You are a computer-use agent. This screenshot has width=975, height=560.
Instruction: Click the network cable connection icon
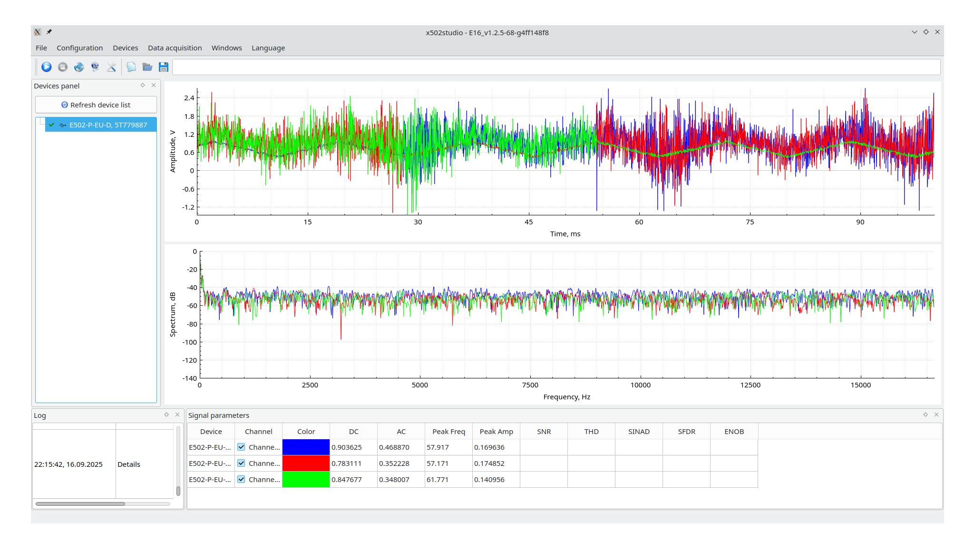(x=95, y=67)
